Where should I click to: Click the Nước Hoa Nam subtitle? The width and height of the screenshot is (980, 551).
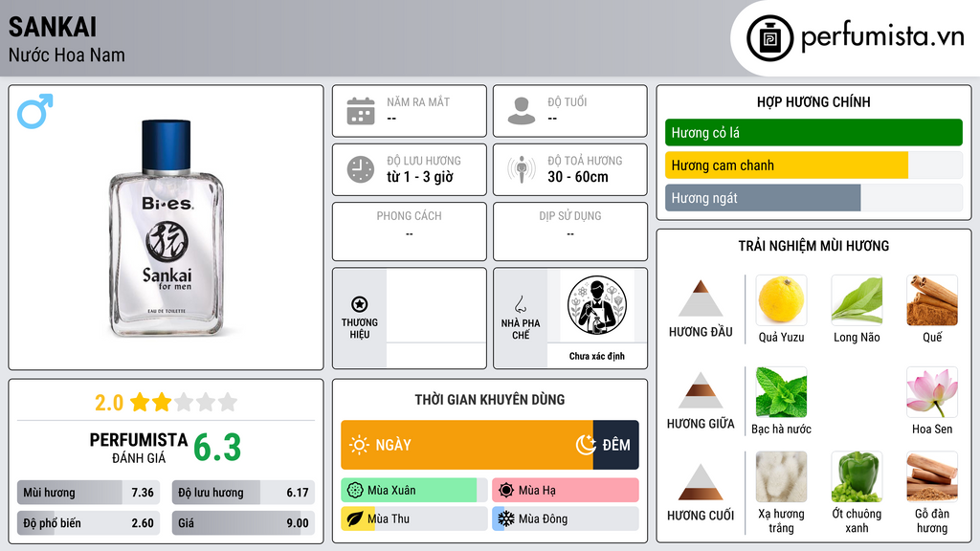(67, 55)
